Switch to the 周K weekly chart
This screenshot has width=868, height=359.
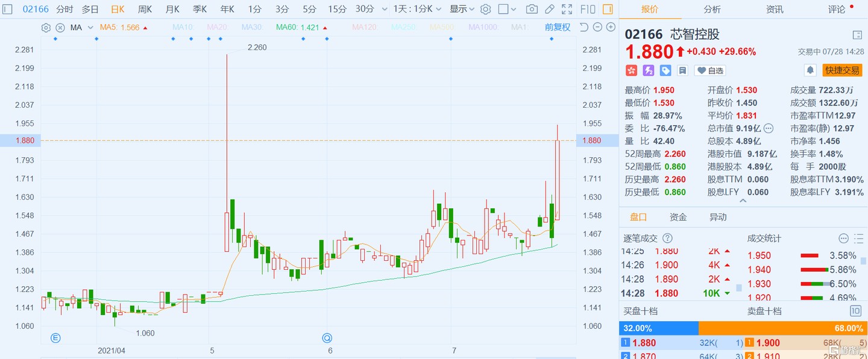point(145,9)
